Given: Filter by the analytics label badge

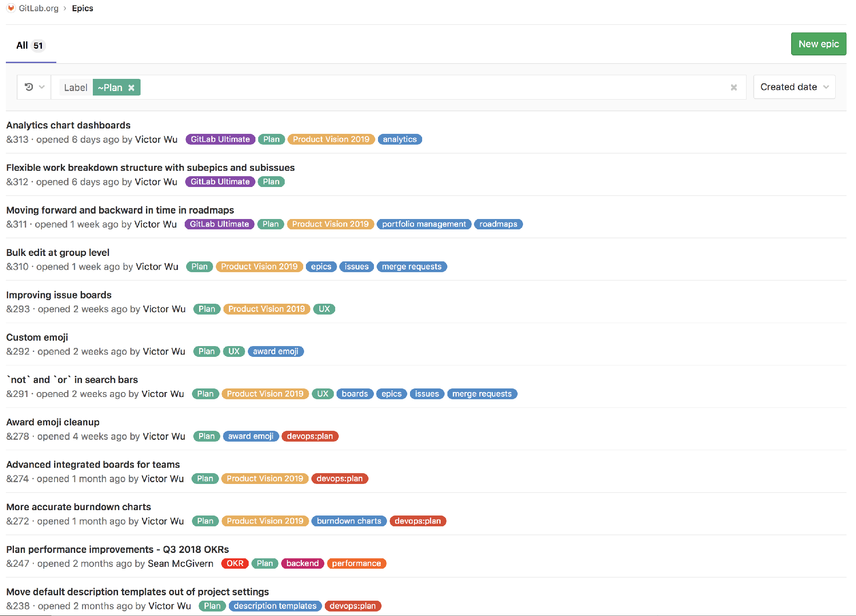Looking at the screenshot, I should [400, 139].
